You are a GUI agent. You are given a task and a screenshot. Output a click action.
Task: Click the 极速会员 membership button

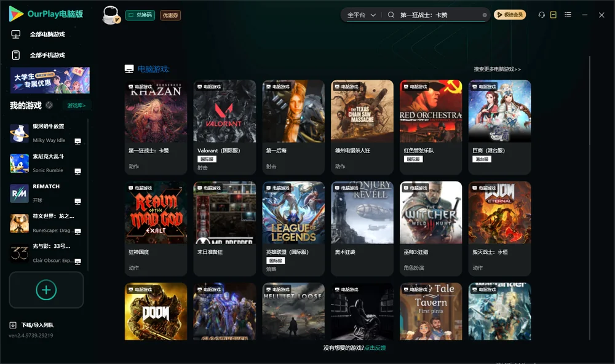click(x=509, y=15)
